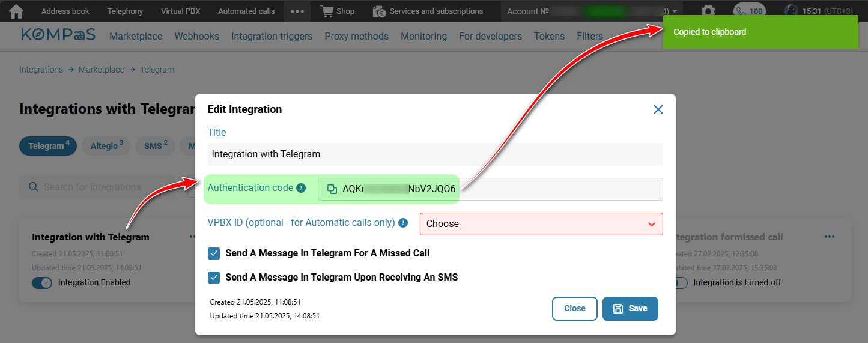Image resolution: width=868 pixels, height=343 pixels.
Task: Open the Tokens tab
Action: point(549,36)
